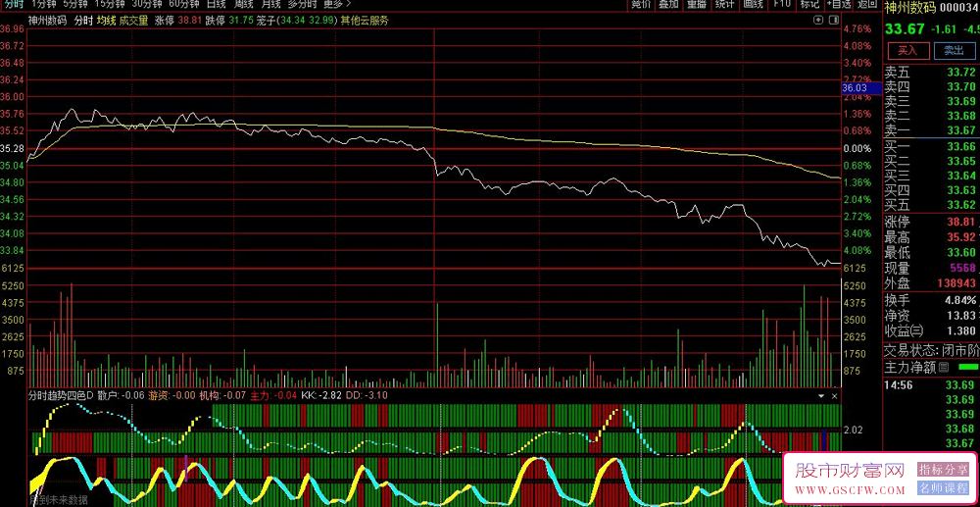The width and height of the screenshot is (980, 507).
Task: Open F10 company information
Action: click(x=781, y=4)
